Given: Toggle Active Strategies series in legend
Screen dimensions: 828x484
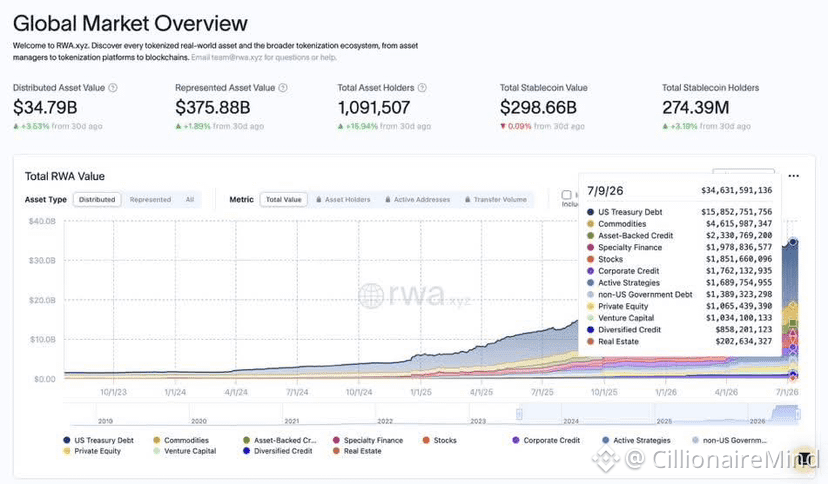Looking at the screenshot, I should point(636,440).
